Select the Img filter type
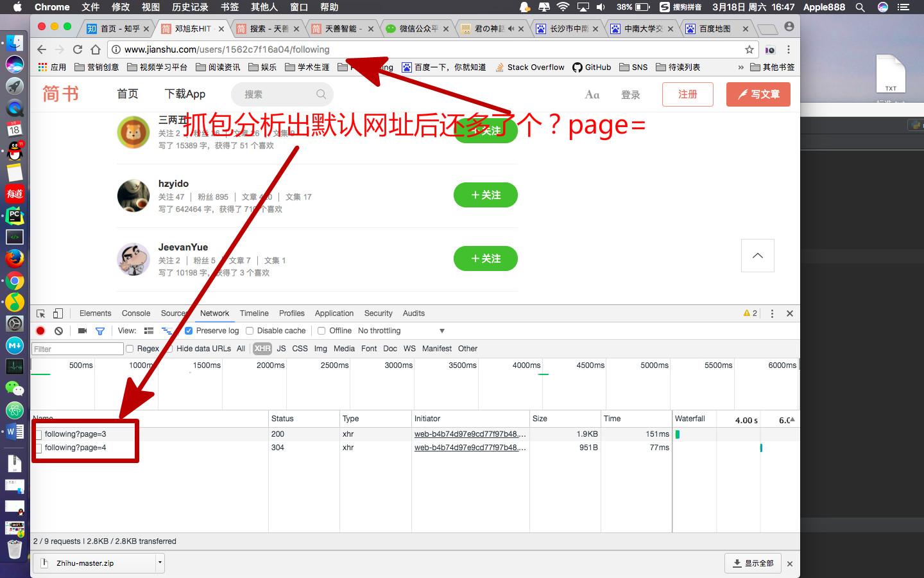The width and height of the screenshot is (924, 578). pyautogui.click(x=320, y=349)
